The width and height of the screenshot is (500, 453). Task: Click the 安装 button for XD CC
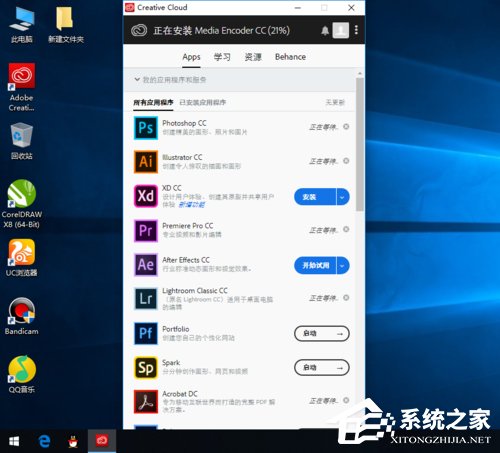[x=315, y=197]
